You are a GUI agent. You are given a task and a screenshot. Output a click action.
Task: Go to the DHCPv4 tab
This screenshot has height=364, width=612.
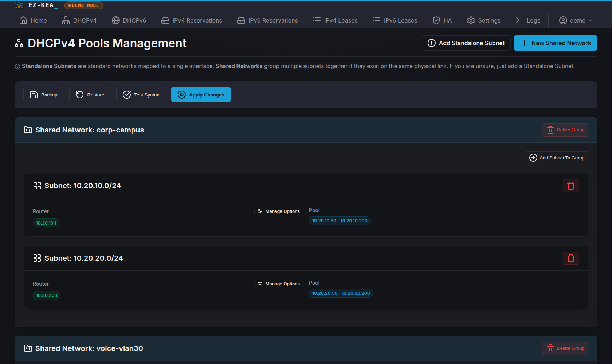pyautogui.click(x=79, y=20)
